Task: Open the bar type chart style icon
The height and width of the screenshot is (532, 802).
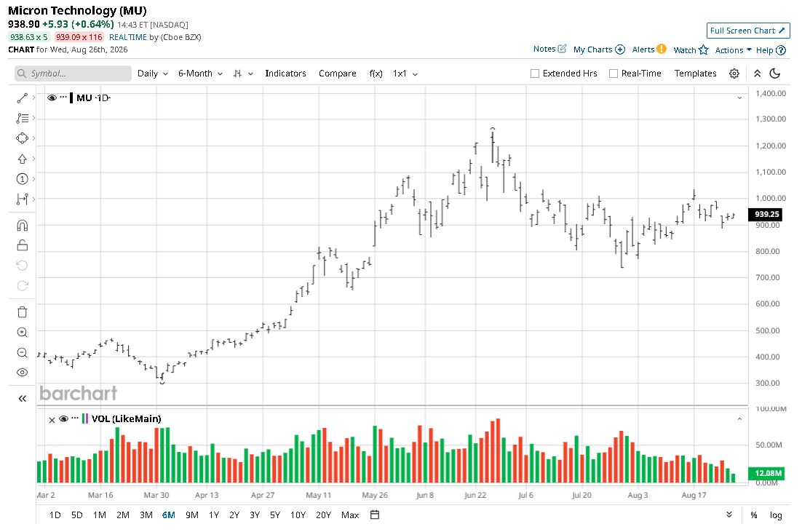Action: 238,74
